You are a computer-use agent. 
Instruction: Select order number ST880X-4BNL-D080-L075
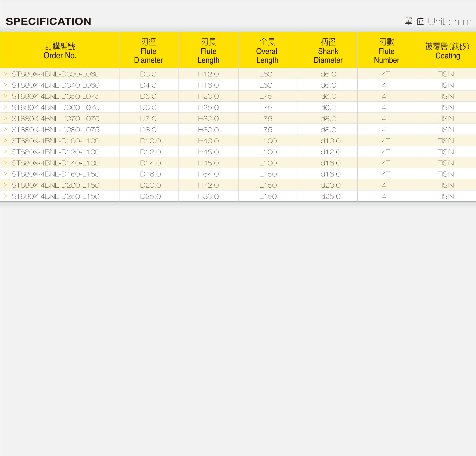click(x=56, y=130)
